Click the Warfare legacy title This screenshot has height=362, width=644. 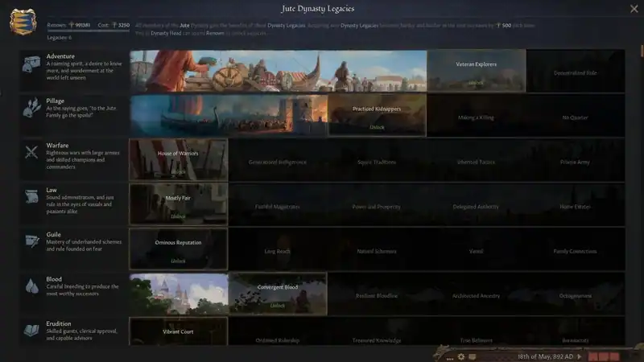(57, 146)
